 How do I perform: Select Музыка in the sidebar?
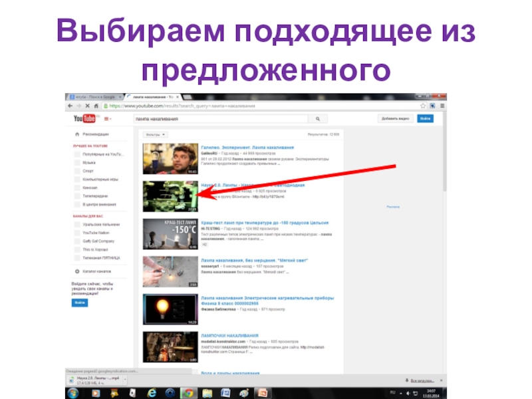coord(88,162)
